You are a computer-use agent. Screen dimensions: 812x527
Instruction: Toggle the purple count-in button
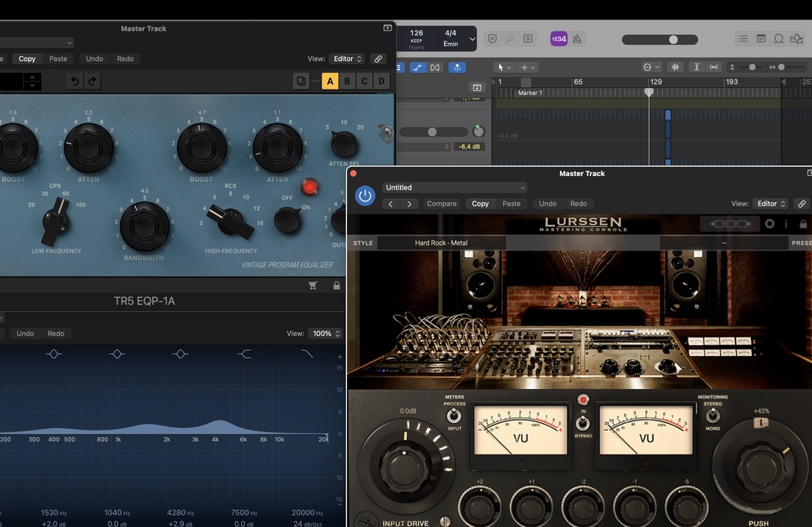559,39
